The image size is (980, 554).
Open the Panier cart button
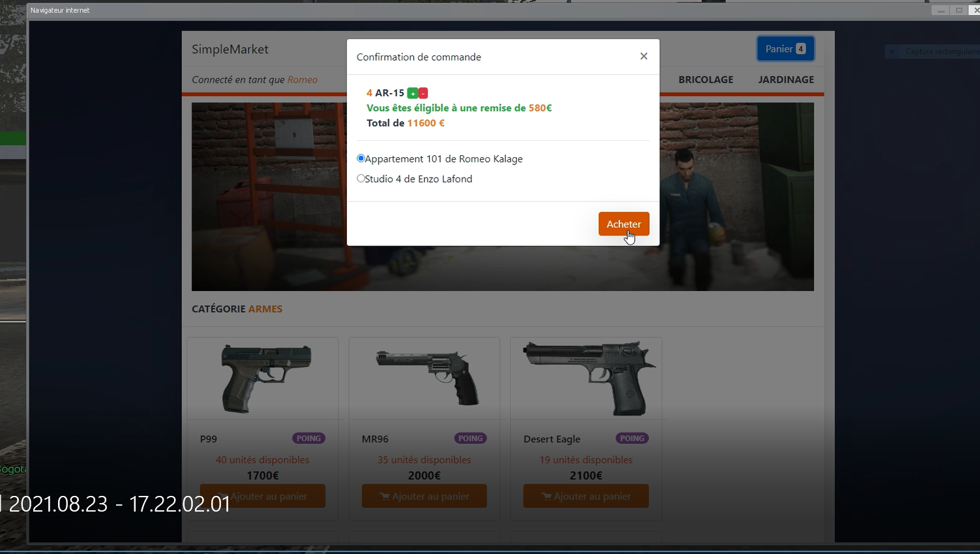tap(786, 49)
